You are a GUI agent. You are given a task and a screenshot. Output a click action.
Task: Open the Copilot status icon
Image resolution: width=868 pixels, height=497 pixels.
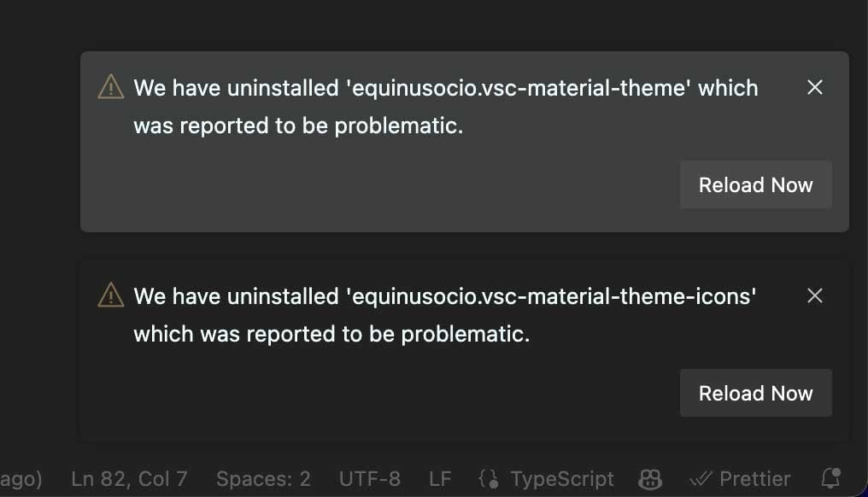coord(651,479)
